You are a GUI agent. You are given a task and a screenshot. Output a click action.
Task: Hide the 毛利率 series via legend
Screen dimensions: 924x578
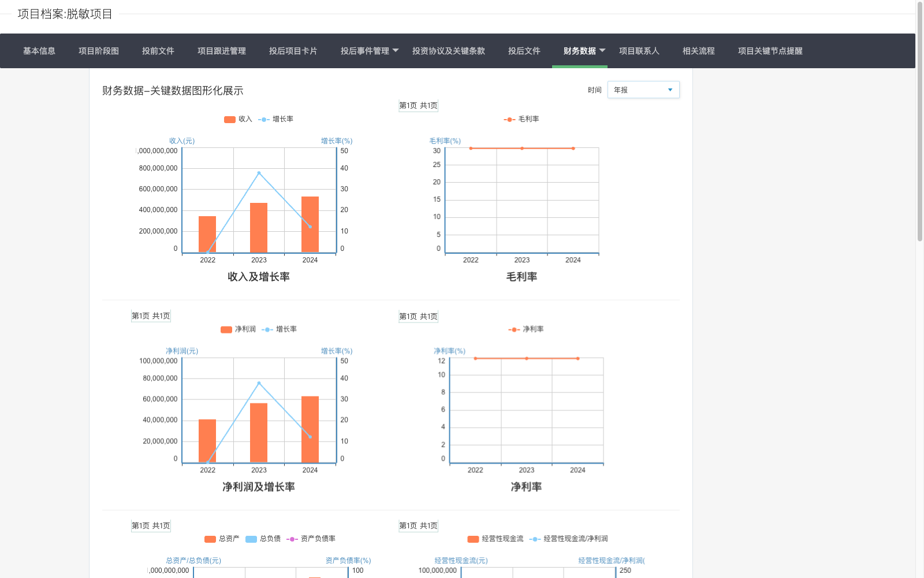pyautogui.click(x=509, y=120)
